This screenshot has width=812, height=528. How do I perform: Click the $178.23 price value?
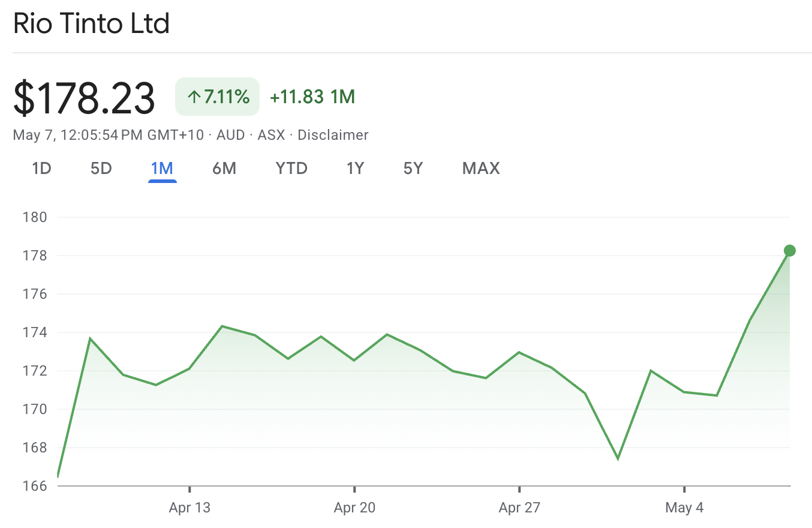pyautogui.click(x=84, y=98)
